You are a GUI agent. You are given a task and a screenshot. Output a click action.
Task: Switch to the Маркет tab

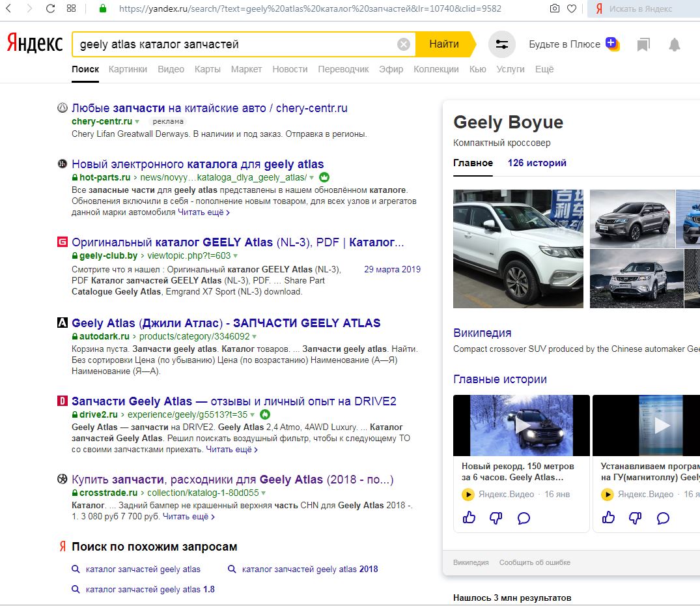tap(246, 69)
